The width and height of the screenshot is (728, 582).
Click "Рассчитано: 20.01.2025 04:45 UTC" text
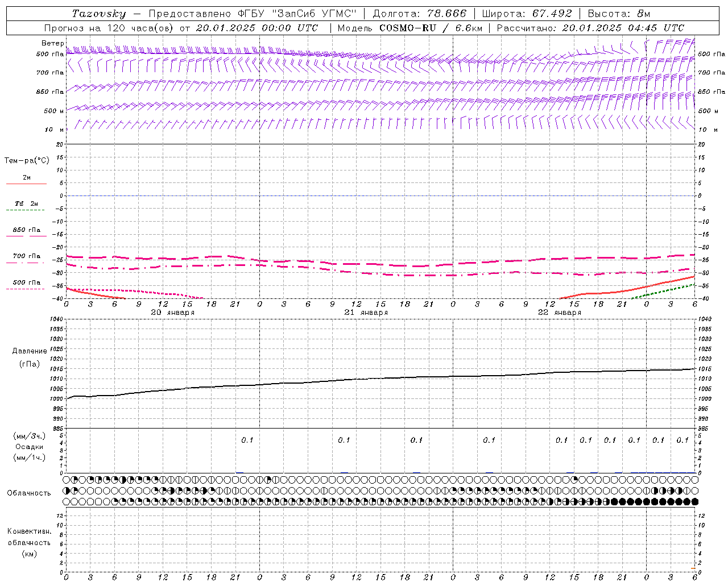(590, 28)
